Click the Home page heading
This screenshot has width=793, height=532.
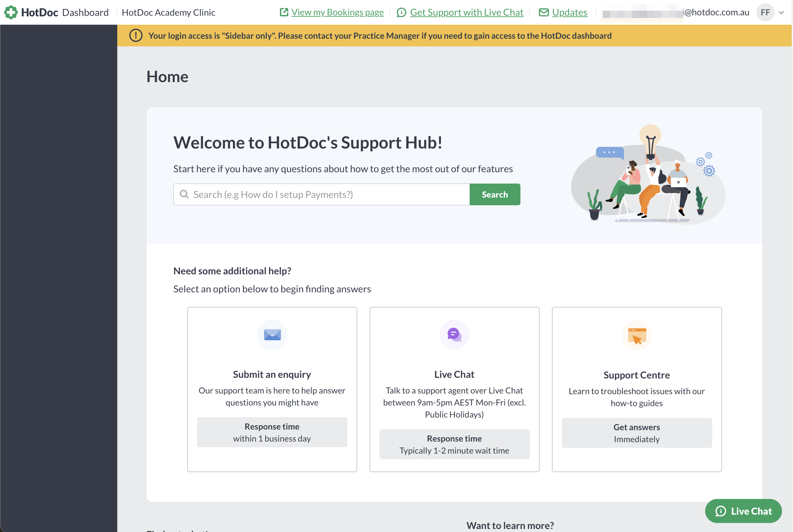click(x=167, y=77)
